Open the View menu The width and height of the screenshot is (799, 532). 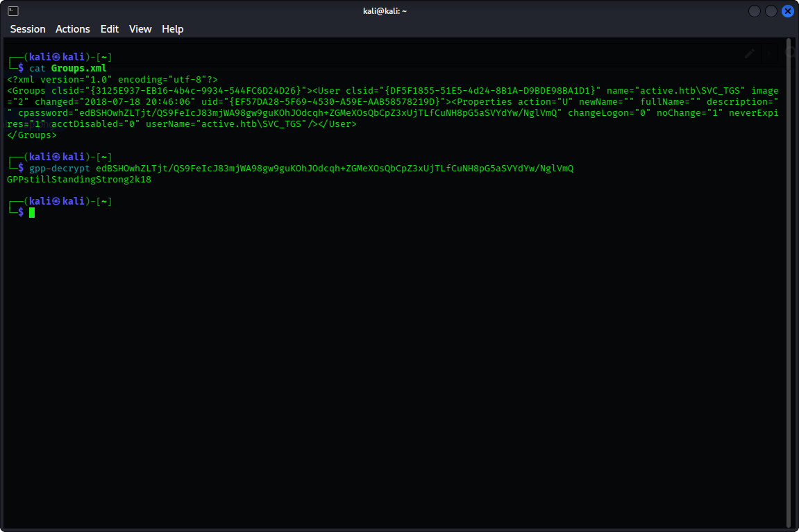pyautogui.click(x=140, y=29)
